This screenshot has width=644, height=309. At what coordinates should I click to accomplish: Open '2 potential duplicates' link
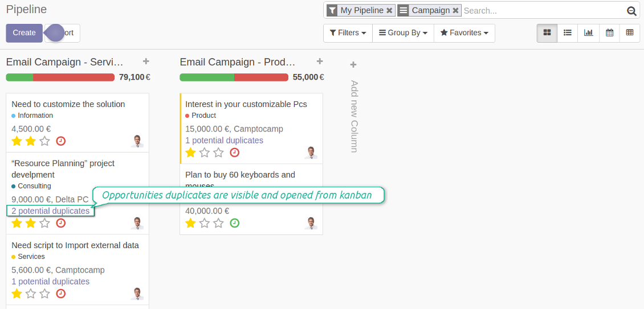point(51,211)
